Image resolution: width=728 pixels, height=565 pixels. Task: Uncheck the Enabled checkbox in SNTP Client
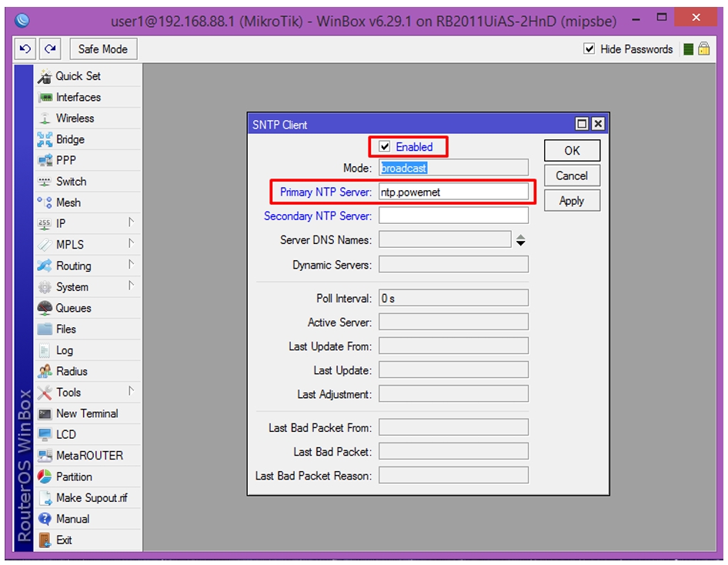[x=385, y=147]
